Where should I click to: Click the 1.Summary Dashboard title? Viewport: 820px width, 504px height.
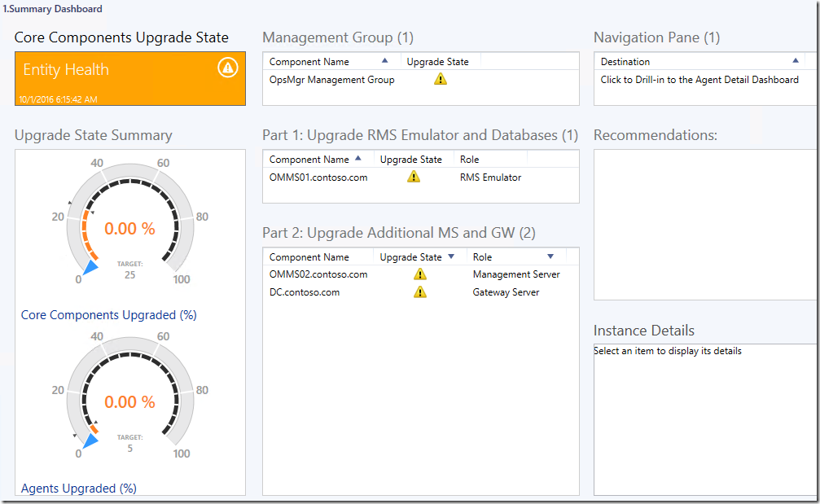[x=52, y=9]
